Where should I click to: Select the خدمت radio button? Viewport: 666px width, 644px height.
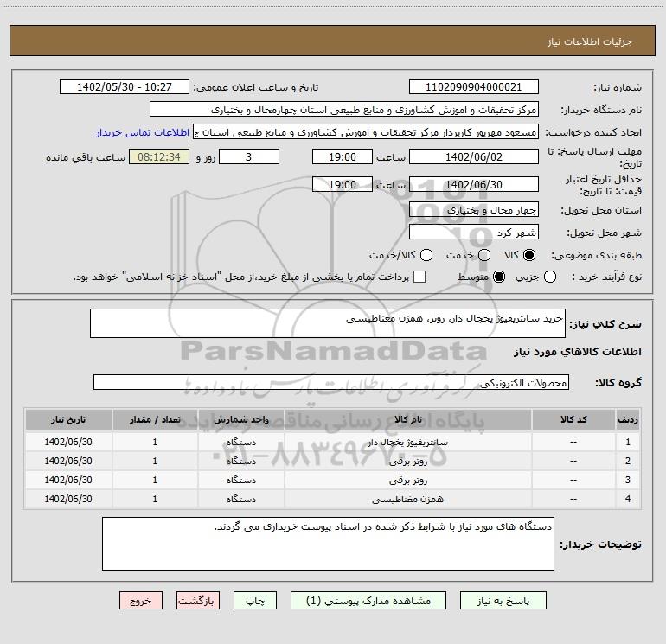(x=484, y=255)
